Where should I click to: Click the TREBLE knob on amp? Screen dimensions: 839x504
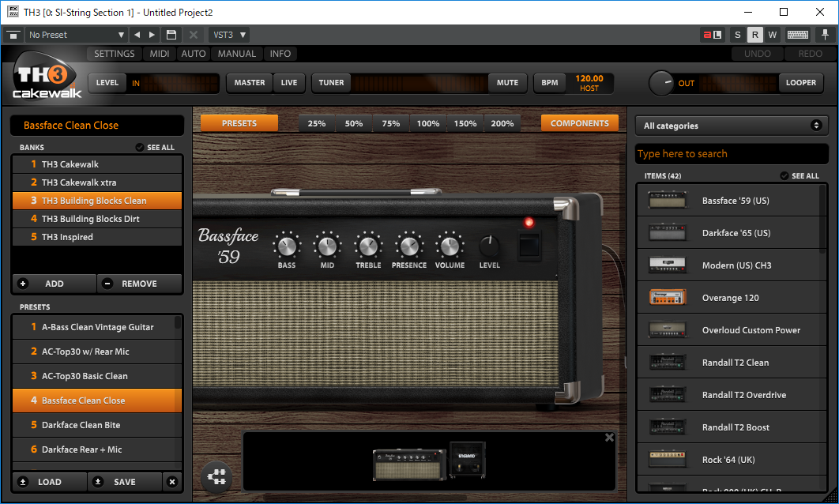368,246
